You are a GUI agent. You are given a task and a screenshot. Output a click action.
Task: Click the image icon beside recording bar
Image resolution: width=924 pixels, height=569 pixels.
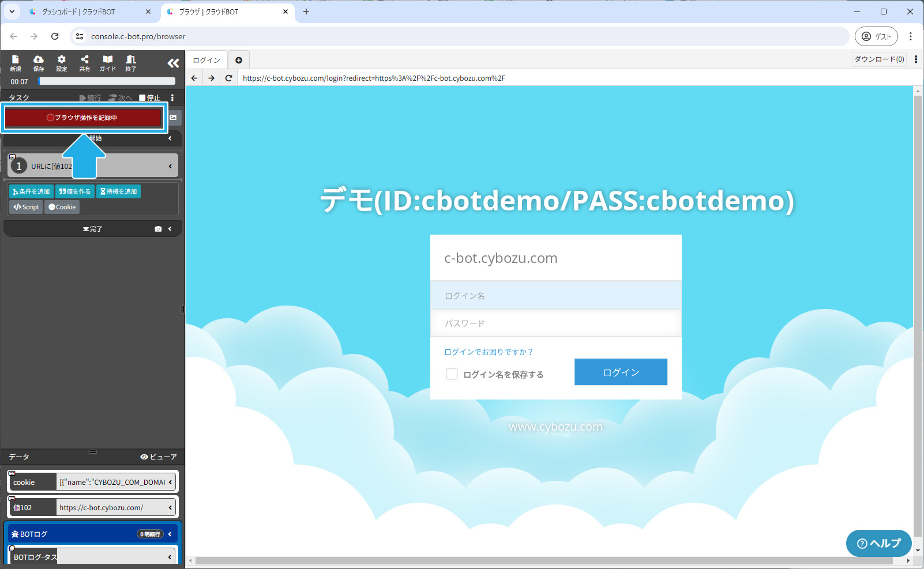click(173, 118)
